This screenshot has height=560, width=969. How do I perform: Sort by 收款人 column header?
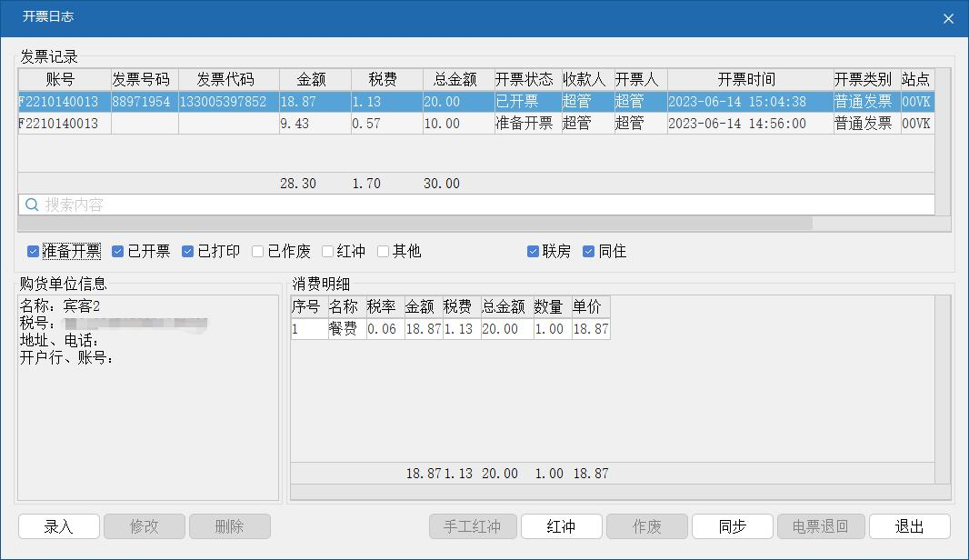pos(588,80)
